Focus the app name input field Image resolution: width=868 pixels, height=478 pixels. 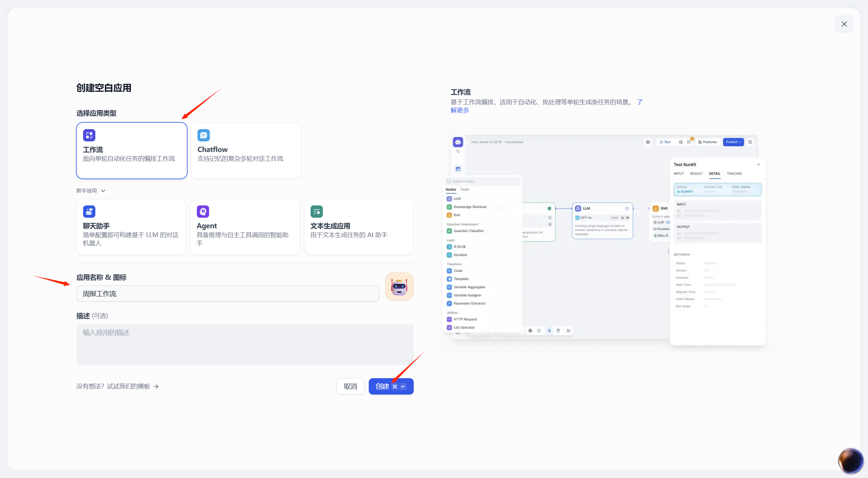click(227, 294)
